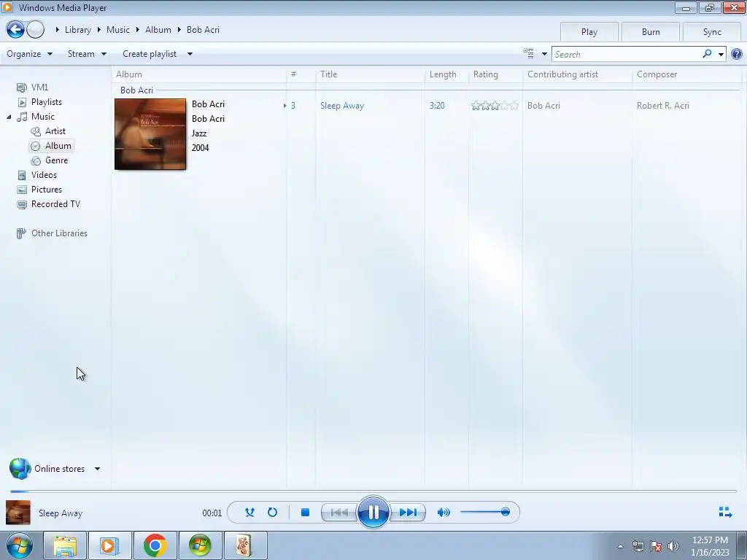Set Sleep Away rating to five stars

coord(514,106)
